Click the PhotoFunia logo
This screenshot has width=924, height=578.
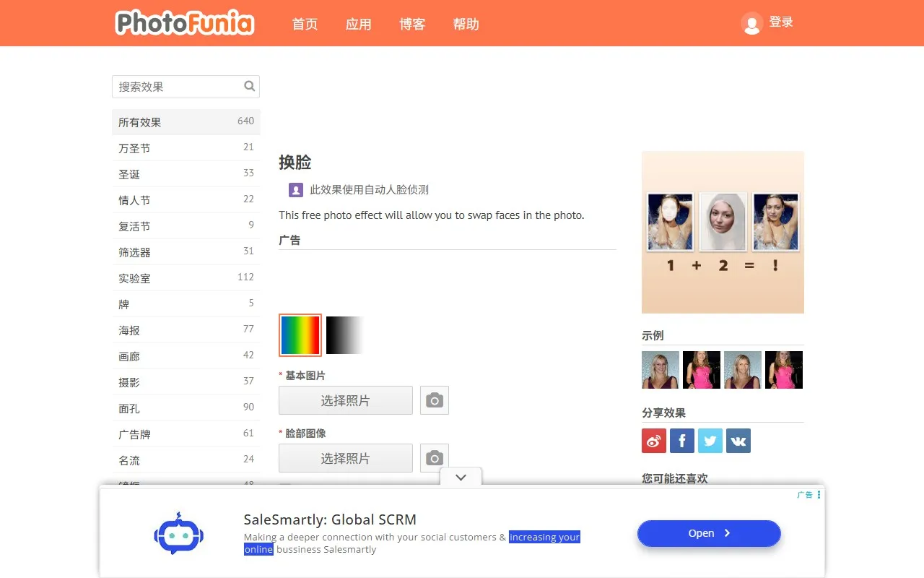pyautogui.click(x=185, y=22)
